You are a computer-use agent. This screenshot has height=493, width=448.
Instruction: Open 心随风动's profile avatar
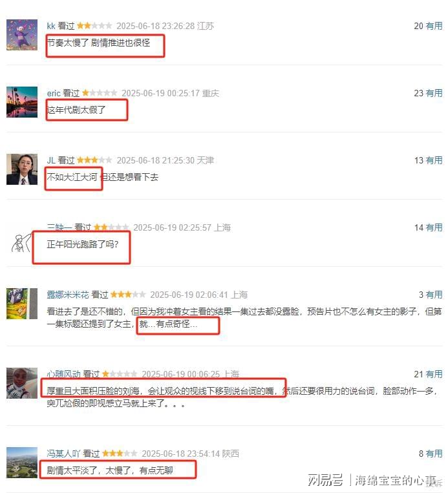click(22, 383)
